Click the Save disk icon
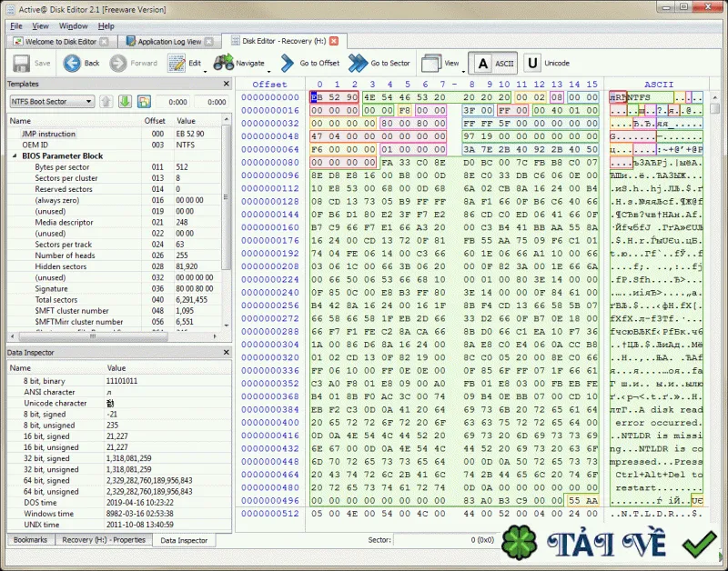The width and height of the screenshot is (728, 571). pyautogui.click(x=21, y=63)
